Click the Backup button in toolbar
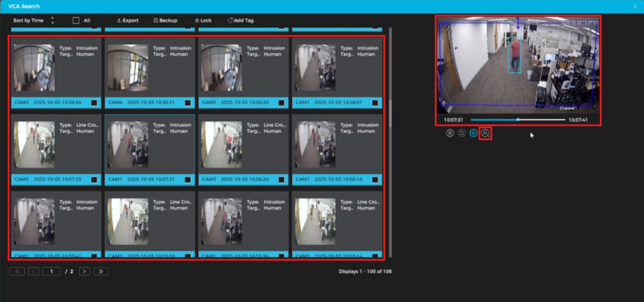This screenshot has width=644, height=302. click(165, 21)
